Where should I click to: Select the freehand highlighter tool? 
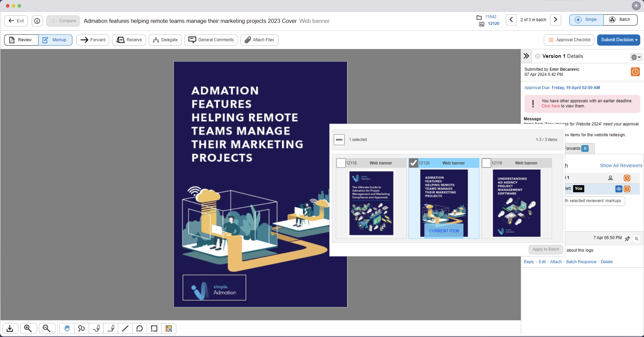[96, 328]
